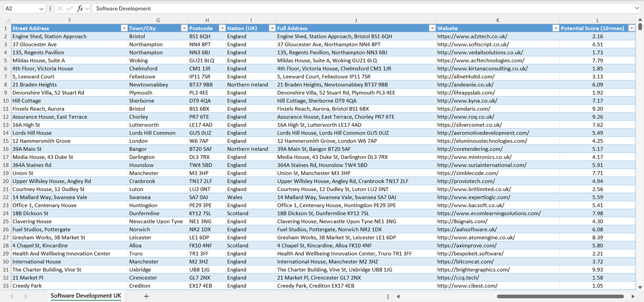The height and width of the screenshot is (302, 644).
Task: Follow the link https://brightergraphics.com/
Action: pos(472,269)
